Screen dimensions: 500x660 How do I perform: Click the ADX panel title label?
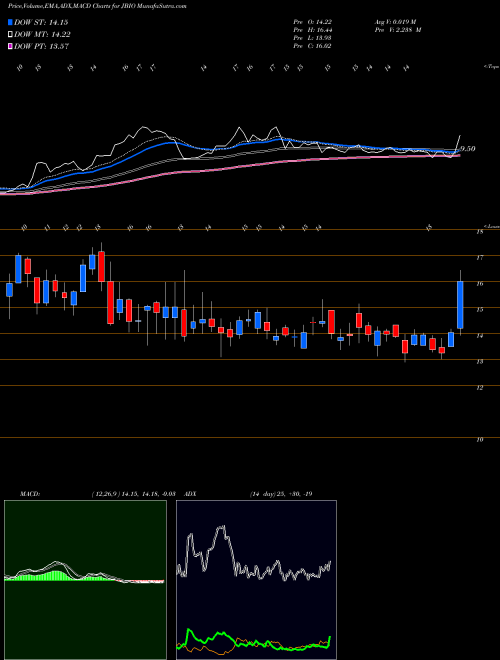coord(191,494)
